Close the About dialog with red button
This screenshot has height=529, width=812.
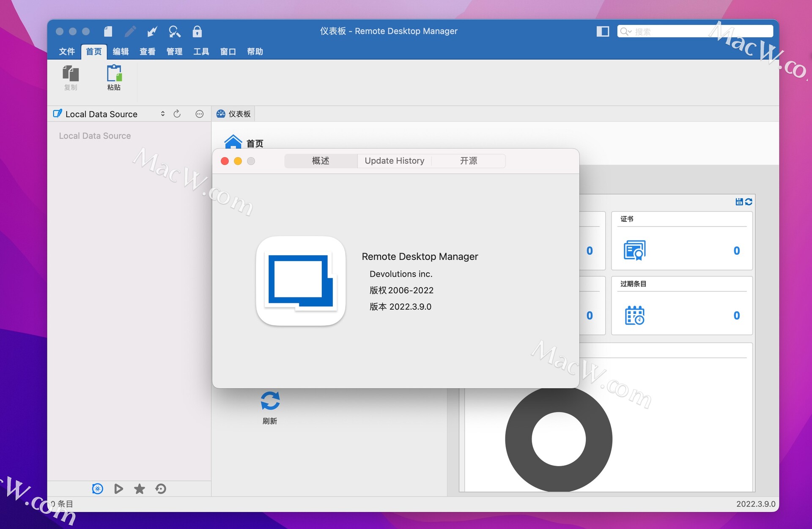pyautogui.click(x=225, y=161)
